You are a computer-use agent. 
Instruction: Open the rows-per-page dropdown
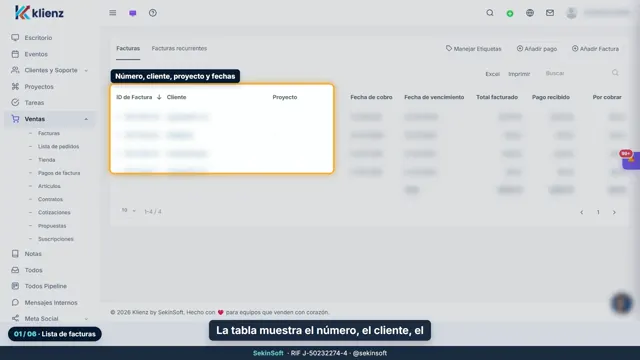click(128, 211)
